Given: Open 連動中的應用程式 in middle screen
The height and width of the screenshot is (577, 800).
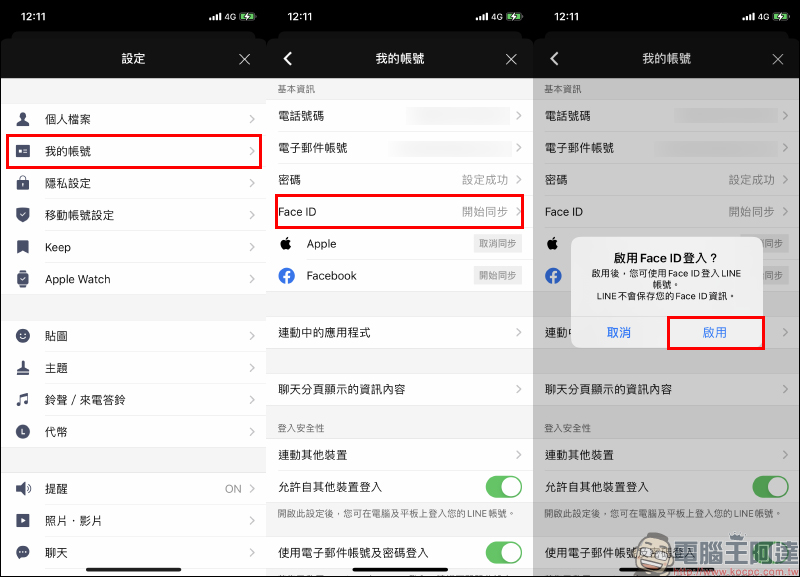Looking at the screenshot, I should (x=399, y=333).
